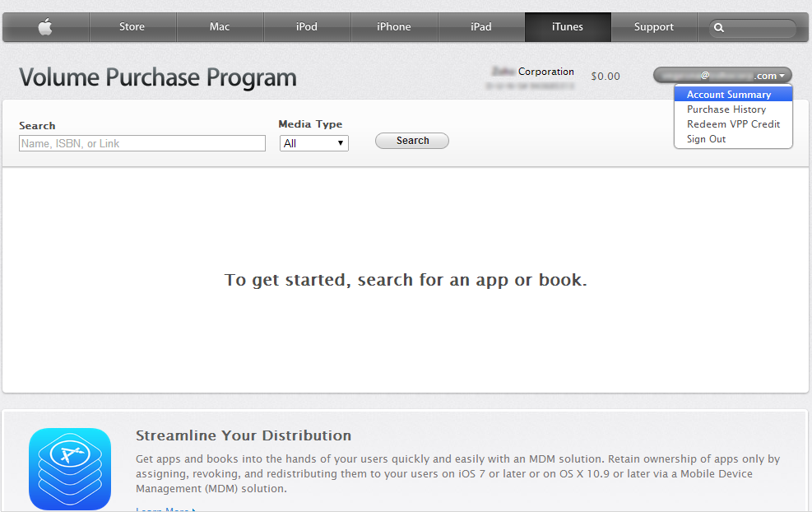Open the Store tab
Image resolution: width=812 pixels, height=512 pixels.
[x=132, y=27]
